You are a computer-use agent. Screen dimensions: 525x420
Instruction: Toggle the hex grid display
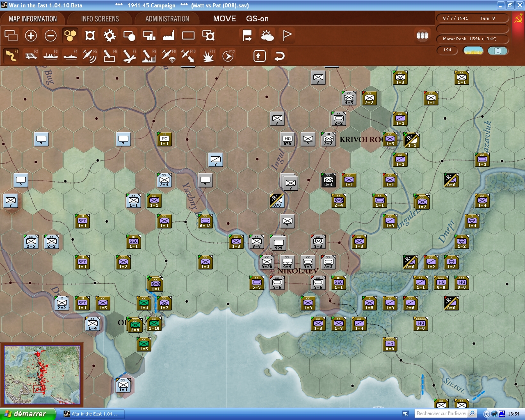(x=70, y=36)
